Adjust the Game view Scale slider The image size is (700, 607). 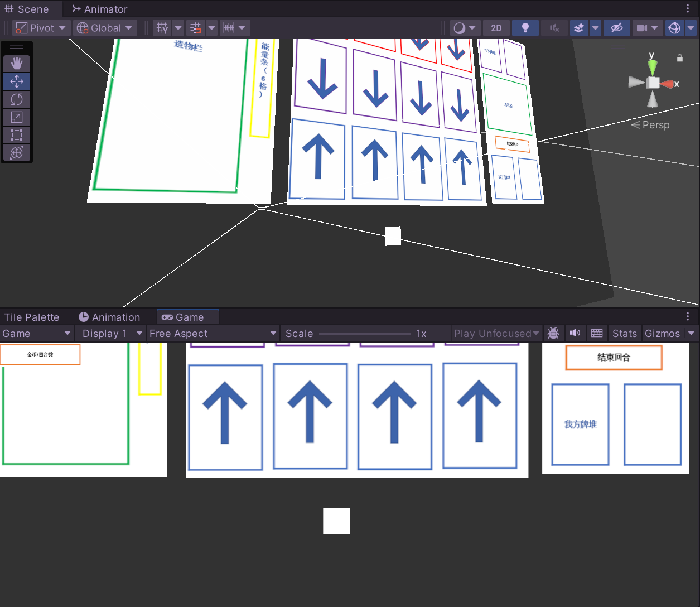click(365, 334)
